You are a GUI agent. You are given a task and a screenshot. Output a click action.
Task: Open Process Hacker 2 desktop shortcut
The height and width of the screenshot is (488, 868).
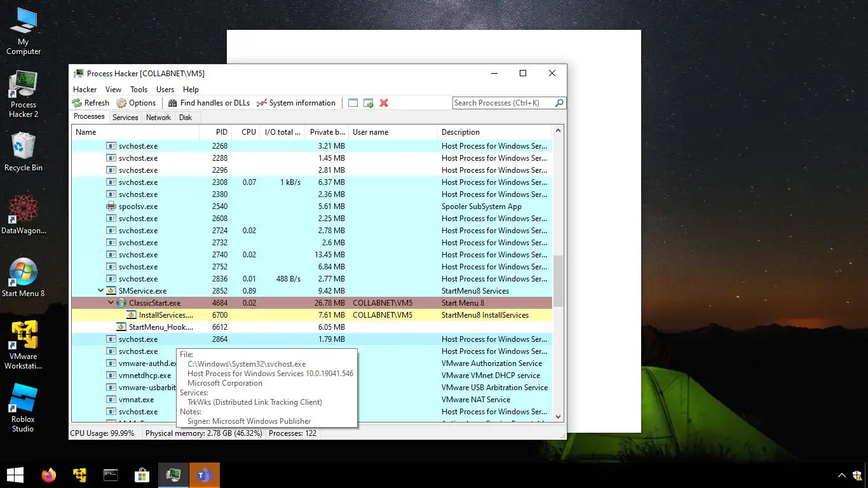pos(24,95)
